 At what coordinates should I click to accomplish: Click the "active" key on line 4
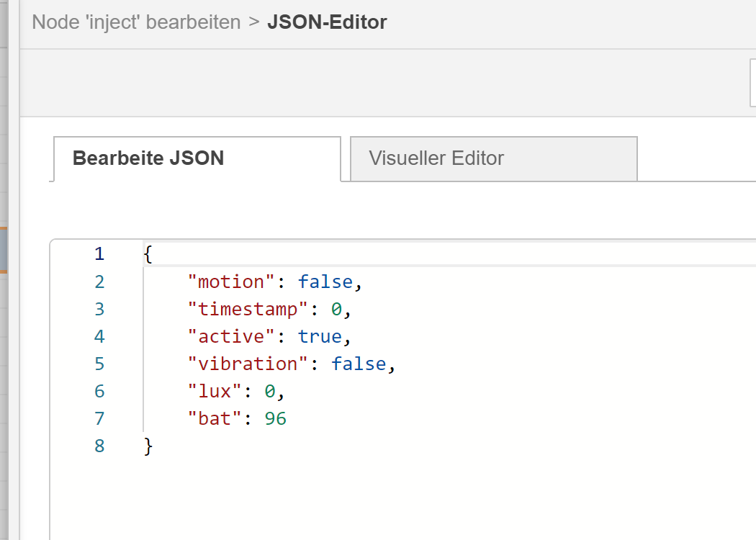coord(231,337)
